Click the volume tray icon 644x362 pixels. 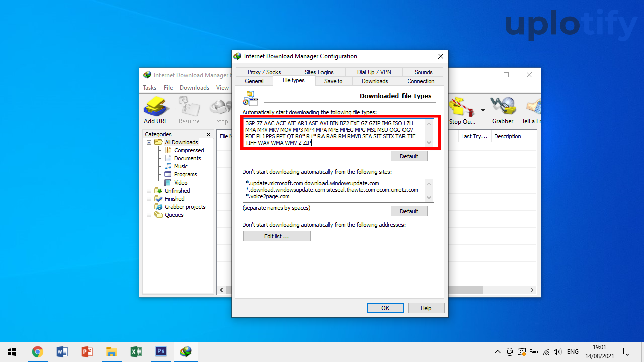pos(557,352)
